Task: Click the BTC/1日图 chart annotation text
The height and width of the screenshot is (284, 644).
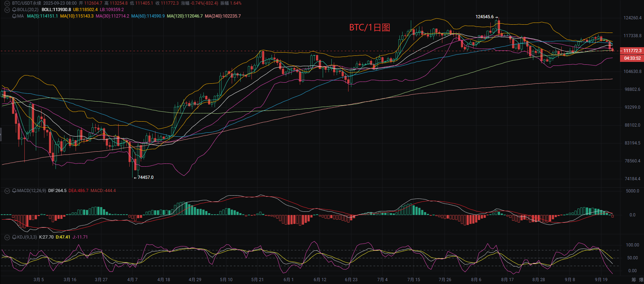Action: (370, 28)
